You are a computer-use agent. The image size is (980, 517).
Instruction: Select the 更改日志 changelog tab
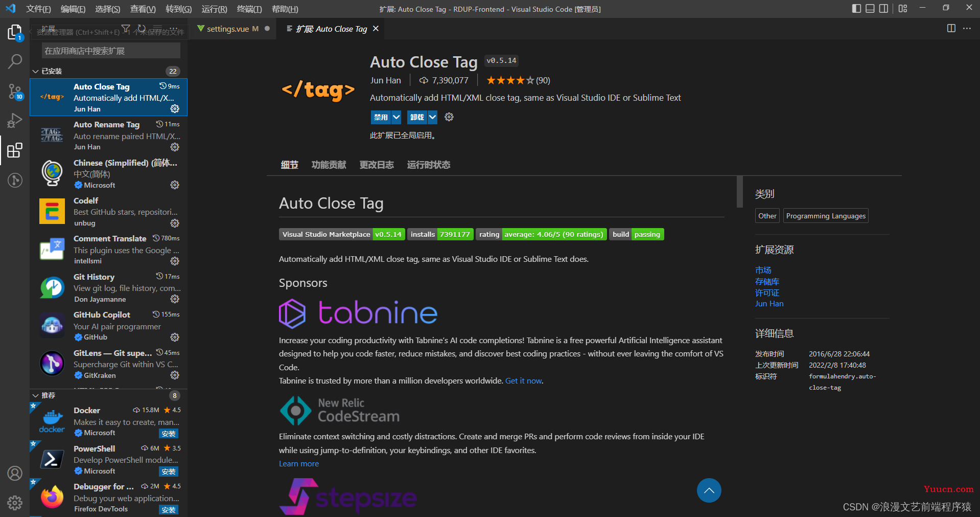[x=377, y=165]
